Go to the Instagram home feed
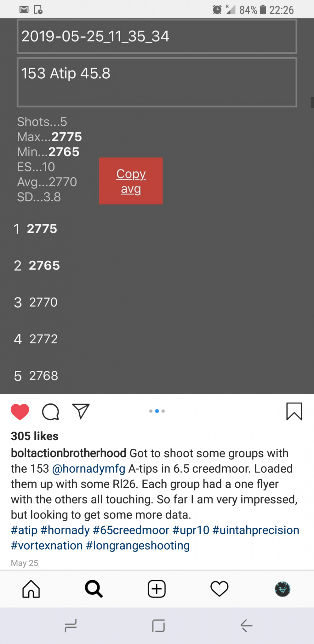314x644 pixels. [31, 589]
